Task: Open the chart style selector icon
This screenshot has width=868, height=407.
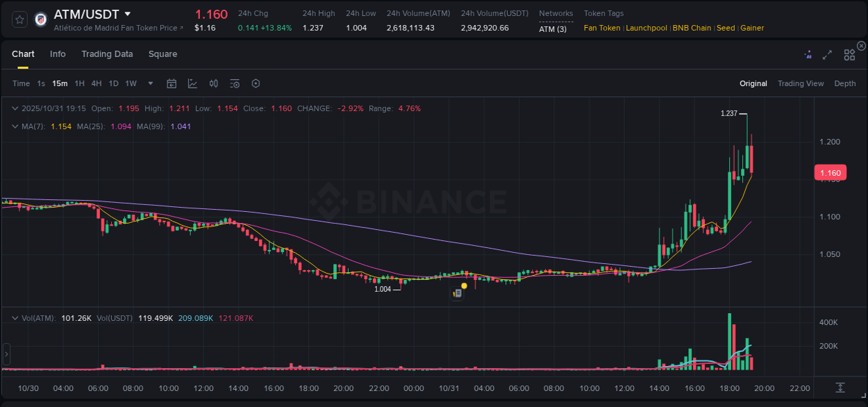Action: (192, 83)
